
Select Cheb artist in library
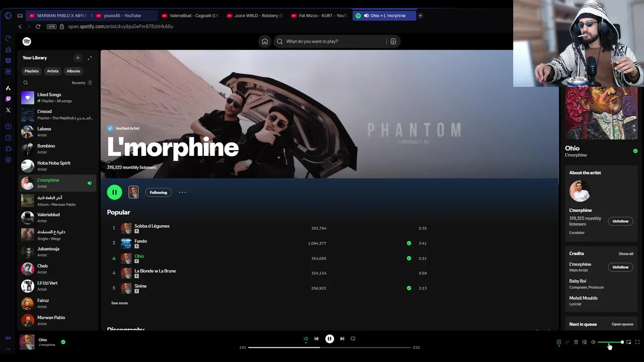coord(58,269)
